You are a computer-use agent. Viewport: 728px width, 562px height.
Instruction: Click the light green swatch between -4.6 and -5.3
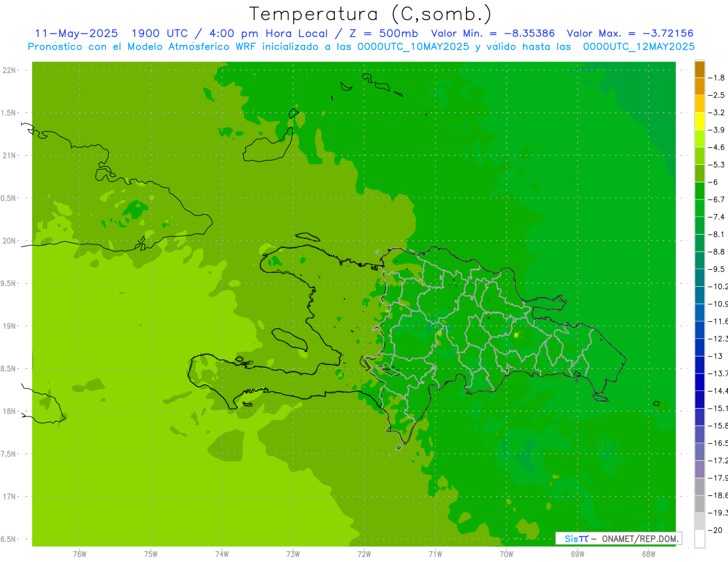[x=699, y=156]
